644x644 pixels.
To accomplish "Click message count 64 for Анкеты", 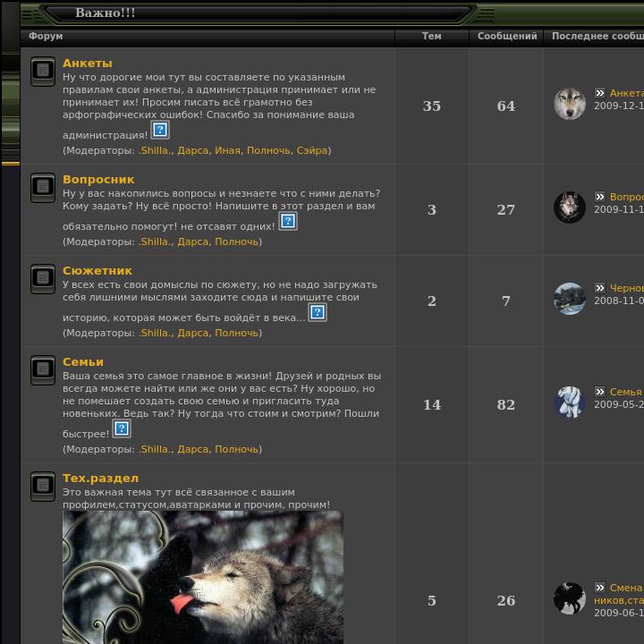I will (506, 106).
